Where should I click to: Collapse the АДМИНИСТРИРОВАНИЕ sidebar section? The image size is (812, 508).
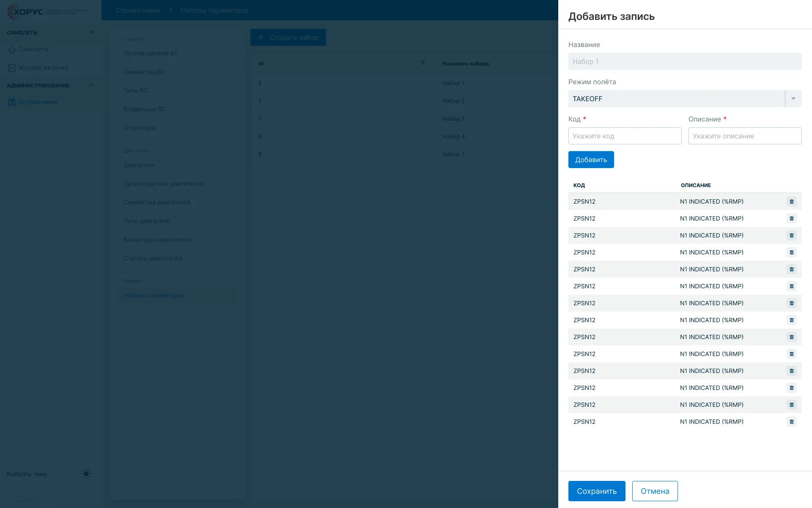(x=91, y=86)
